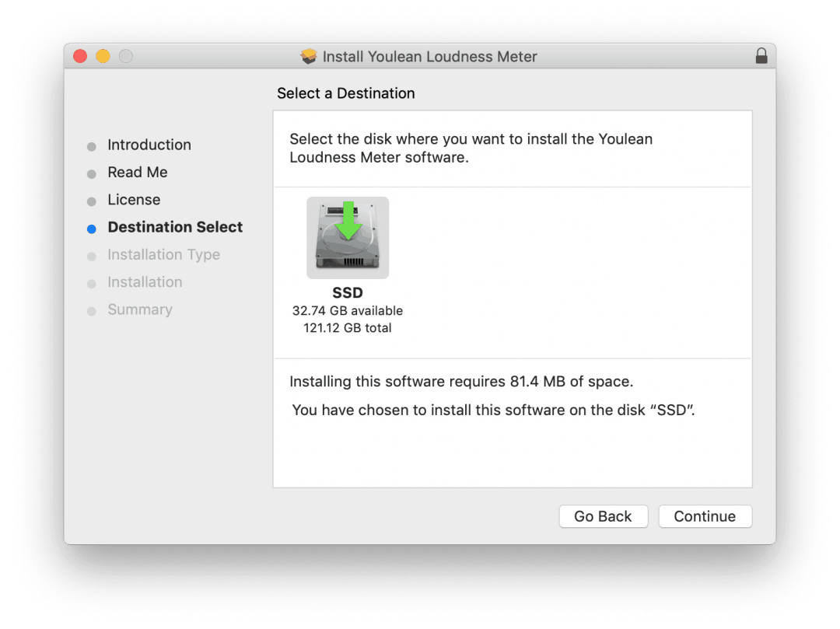Click the installer package icon in the title bar
840x629 pixels.
[x=308, y=56]
